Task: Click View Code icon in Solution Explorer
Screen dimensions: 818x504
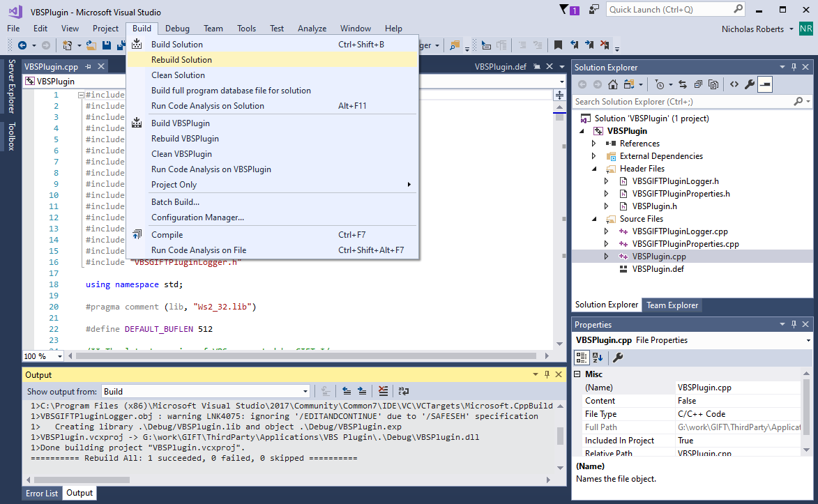Action: point(734,84)
